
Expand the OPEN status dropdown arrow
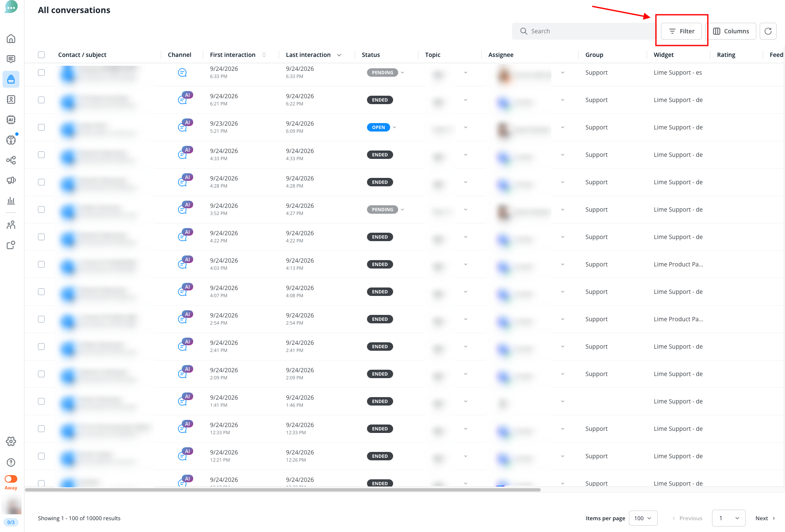pyautogui.click(x=394, y=127)
